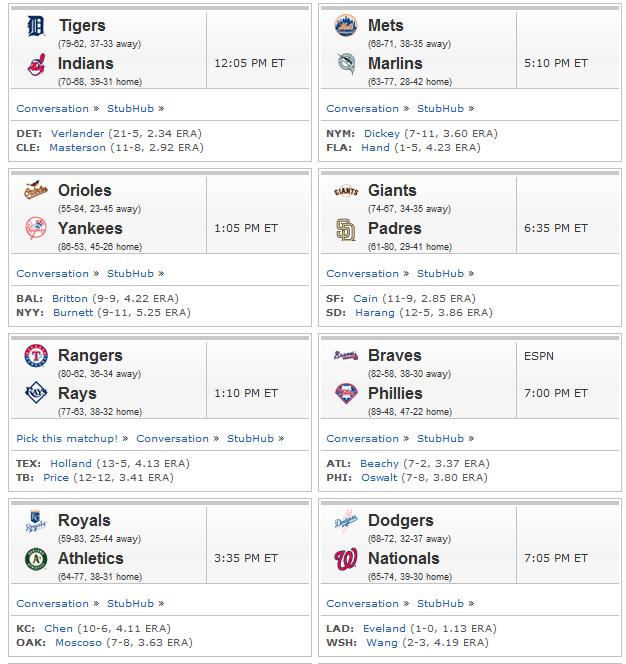Click the Philadelphia Phillies logo icon
626x664 pixels.
pyautogui.click(x=346, y=393)
